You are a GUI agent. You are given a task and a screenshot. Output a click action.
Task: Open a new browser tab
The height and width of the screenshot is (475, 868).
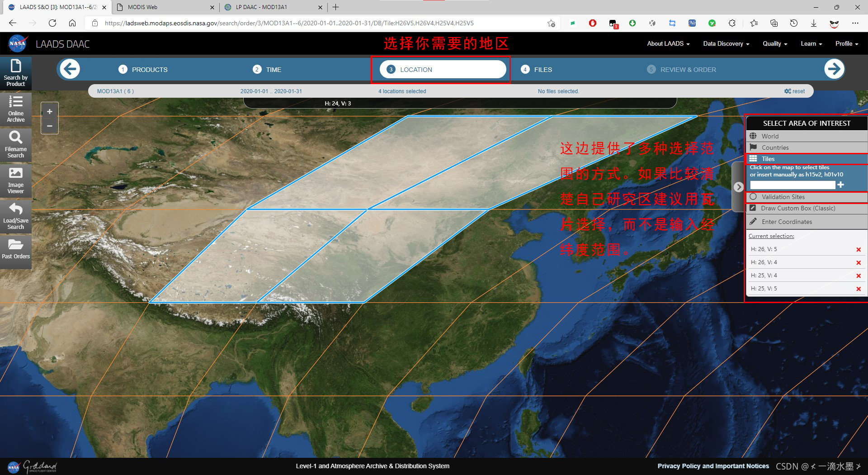[x=335, y=7]
